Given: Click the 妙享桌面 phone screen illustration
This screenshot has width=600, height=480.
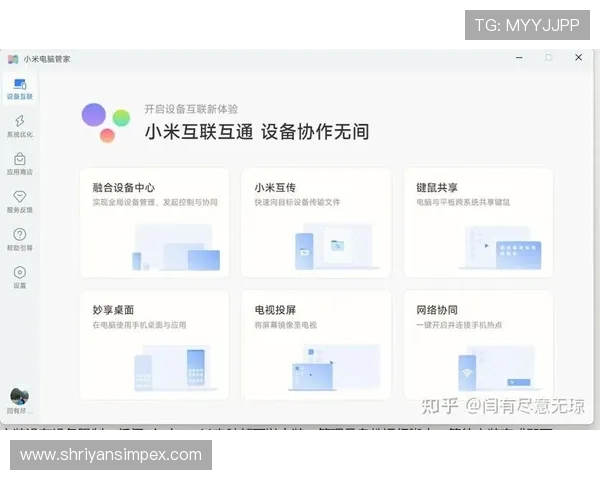Looking at the screenshot, I should coord(176,368).
